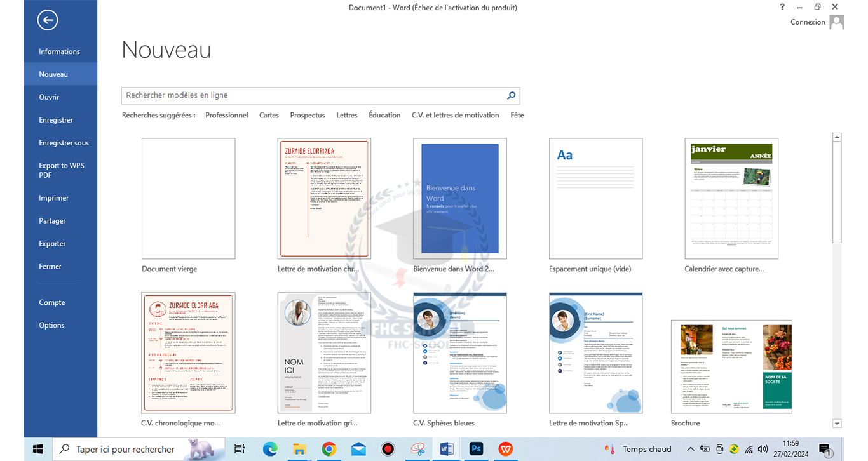Open the Help question mark icon
868x461 pixels.
782,7
